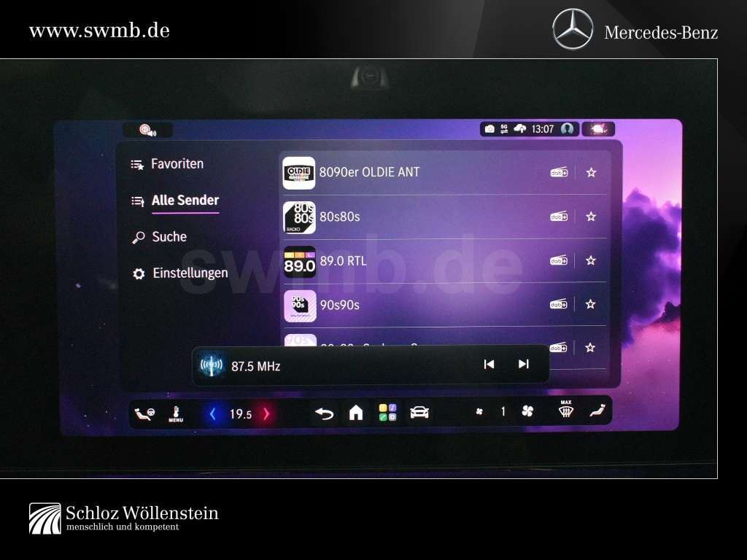Click DAB+ badge on 8090er OLDIE ANT
Screen dimensions: 747x560
pyautogui.click(x=559, y=172)
